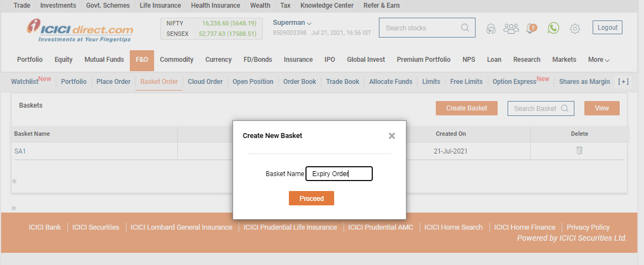Open settings via the gear icon
The width and height of the screenshot is (644, 265).
(575, 29)
